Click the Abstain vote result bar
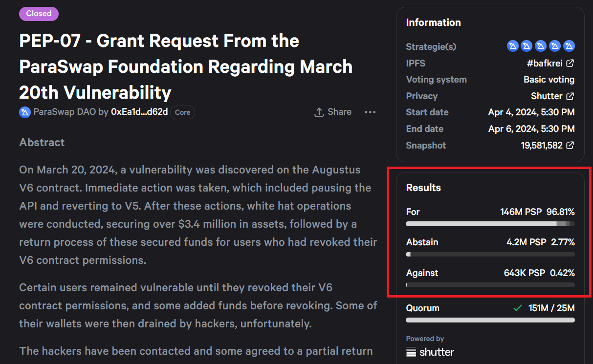This screenshot has height=364, width=593. click(x=490, y=254)
